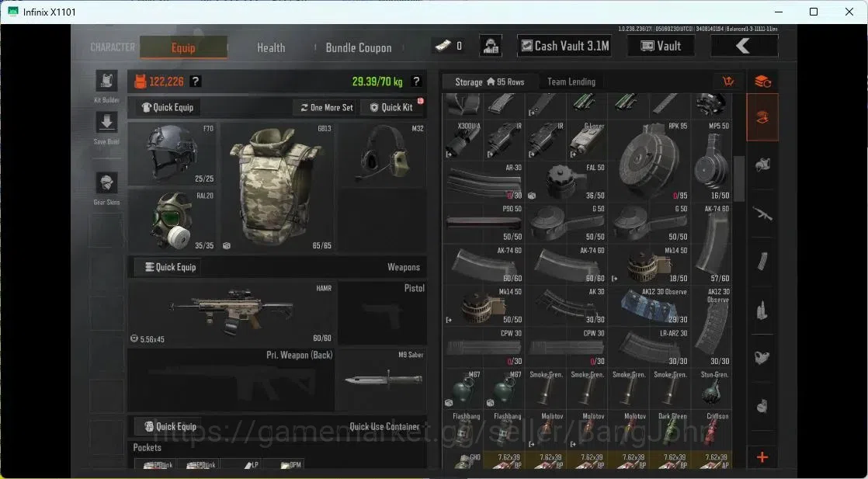Open the Cash Vault 3.1M button
Image resolution: width=868 pixels, height=479 pixels.
click(564, 46)
